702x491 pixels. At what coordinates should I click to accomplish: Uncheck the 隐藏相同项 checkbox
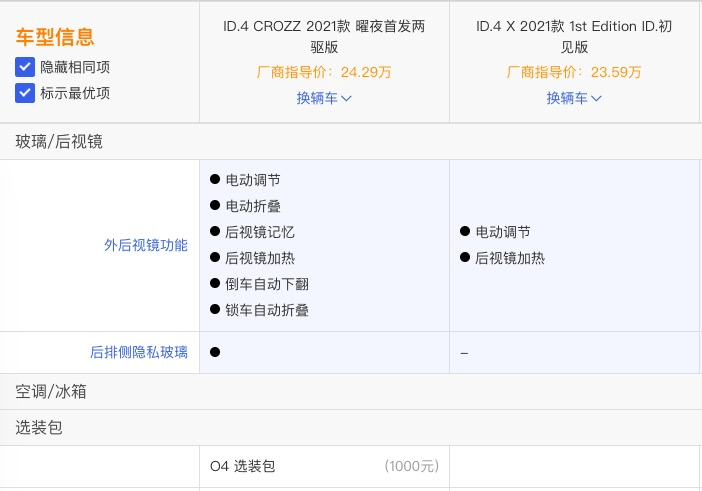tap(25, 67)
